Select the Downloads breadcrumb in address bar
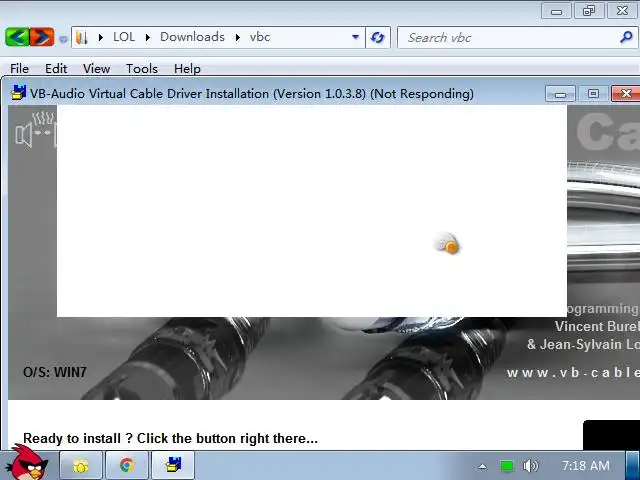This screenshot has width=640, height=480. (x=192, y=37)
